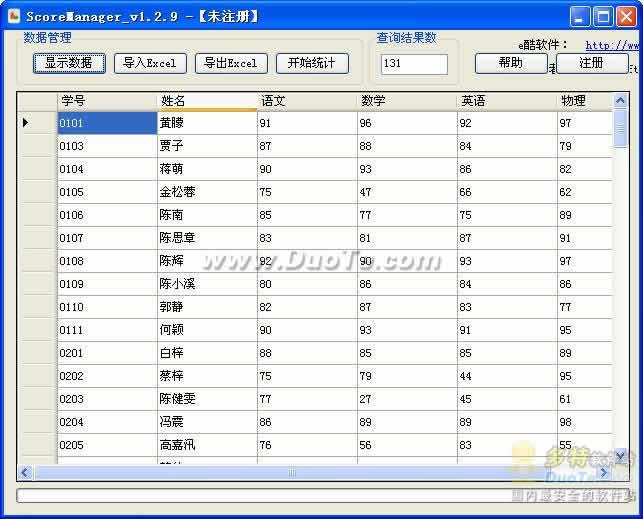This screenshot has height=519, width=643.
Task: Click the horizontal scrollbar left arrow
Action: pos(25,473)
